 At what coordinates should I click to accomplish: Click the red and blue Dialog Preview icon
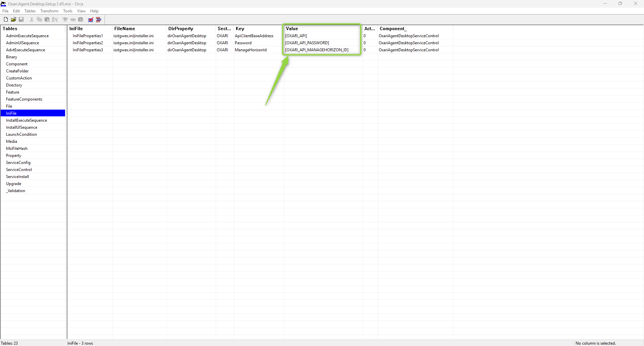tap(99, 19)
